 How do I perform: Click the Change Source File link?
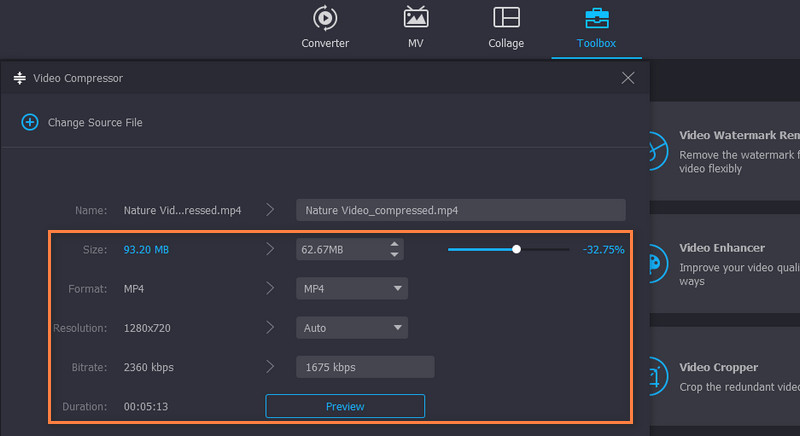coord(95,122)
